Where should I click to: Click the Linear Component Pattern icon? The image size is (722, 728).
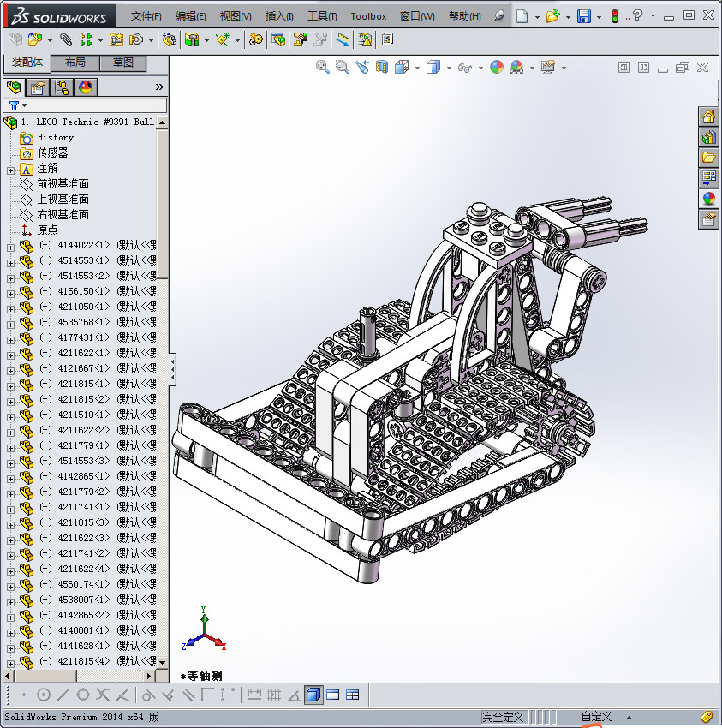pyautogui.click(x=86, y=40)
